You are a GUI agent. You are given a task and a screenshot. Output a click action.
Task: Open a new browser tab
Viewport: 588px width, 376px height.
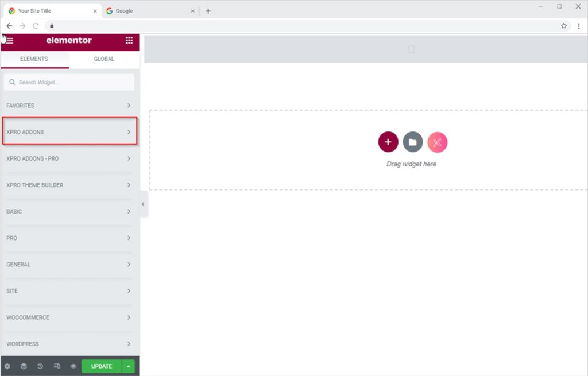(x=208, y=11)
